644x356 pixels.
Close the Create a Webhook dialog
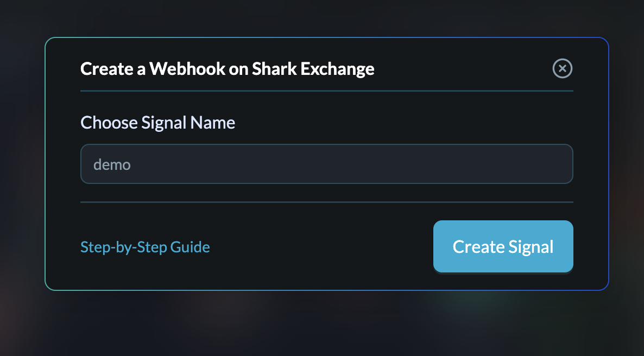pos(563,68)
